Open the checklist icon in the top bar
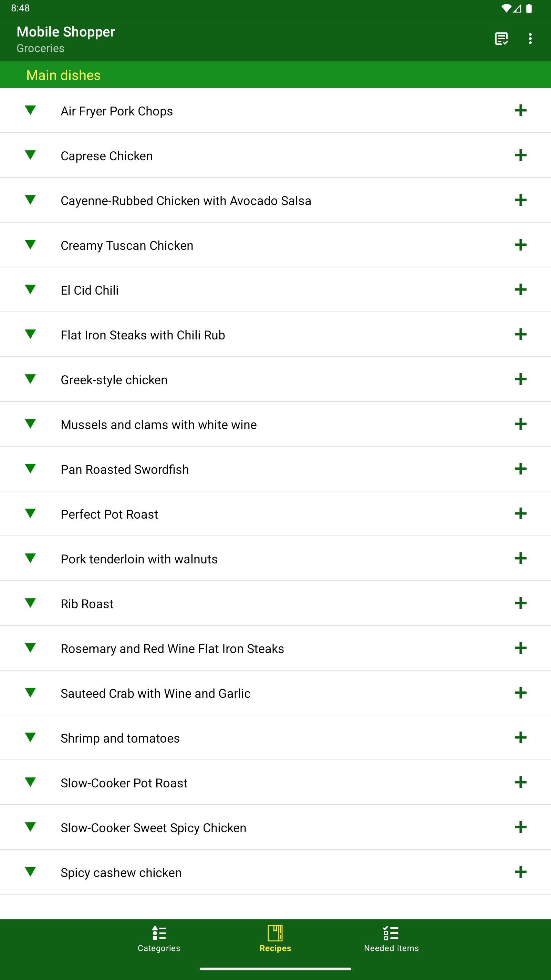This screenshot has height=980, width=551. 501,39
